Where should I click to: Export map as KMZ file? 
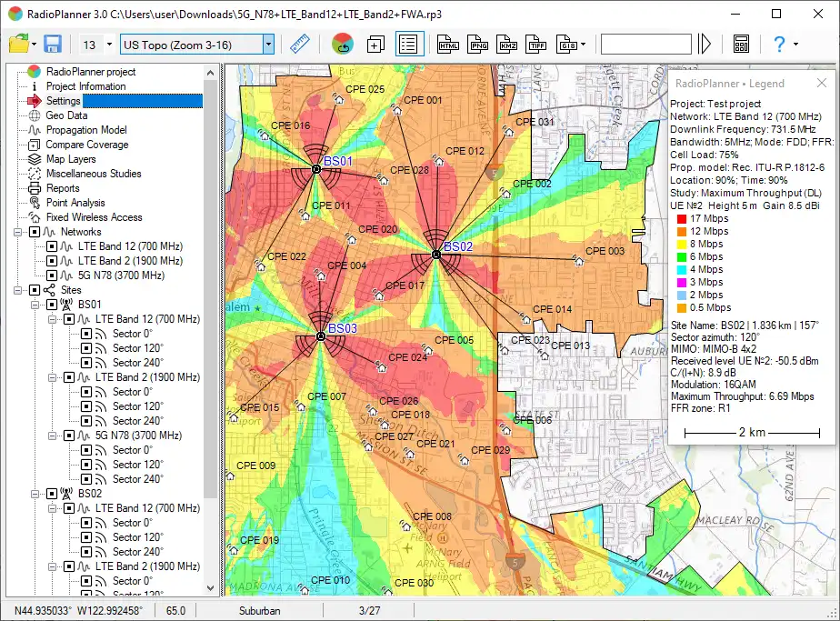click(507, 45)
